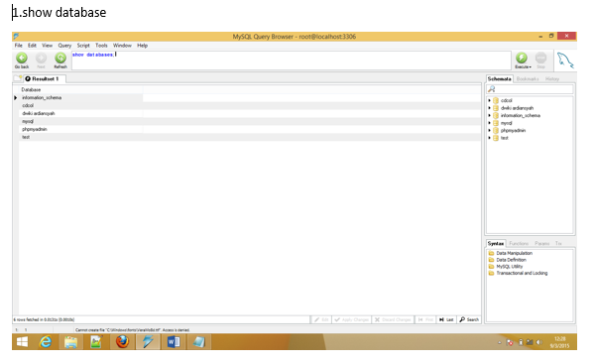Screen dimensions: 595x364
Task: Jump to First row button
Action: tap(425, 320)
